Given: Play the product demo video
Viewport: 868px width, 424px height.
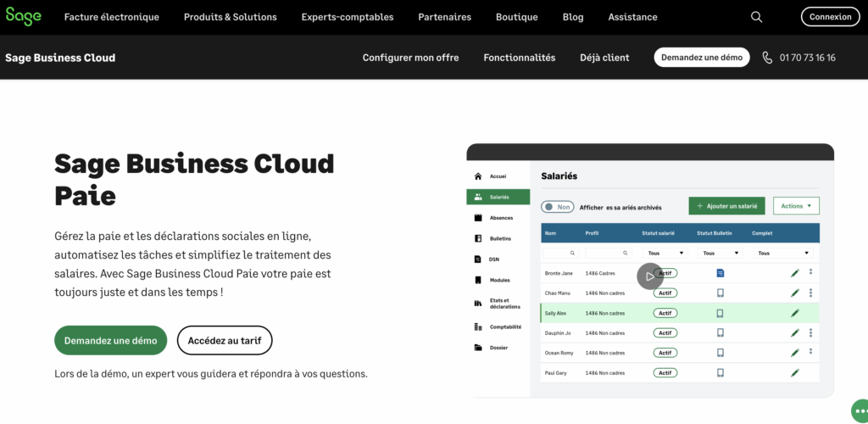Looking at the screenshot, I should pos(650,276).
